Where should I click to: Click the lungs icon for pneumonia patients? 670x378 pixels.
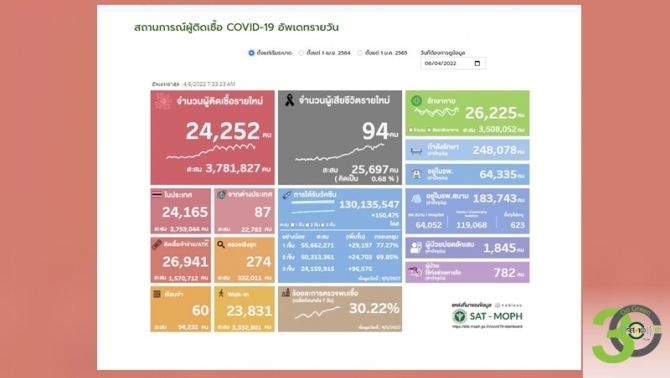[415, 248]
